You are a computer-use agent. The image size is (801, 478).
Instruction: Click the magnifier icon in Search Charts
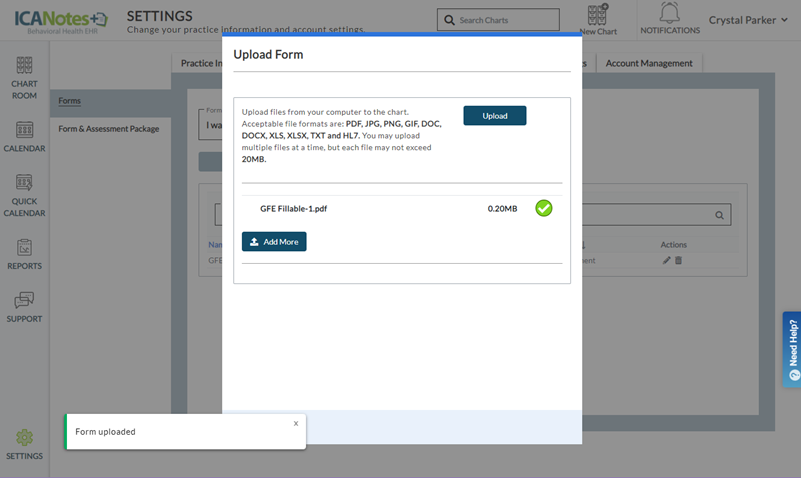click(449, 20)
